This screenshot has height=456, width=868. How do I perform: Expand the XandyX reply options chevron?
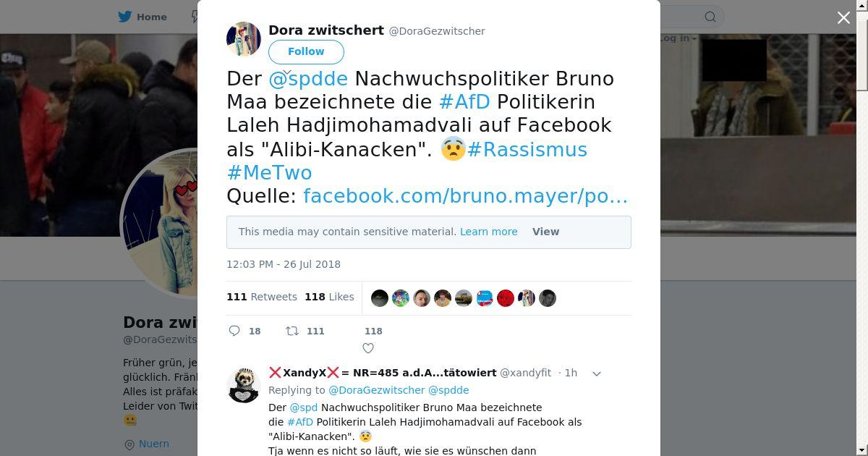point(597,373)
